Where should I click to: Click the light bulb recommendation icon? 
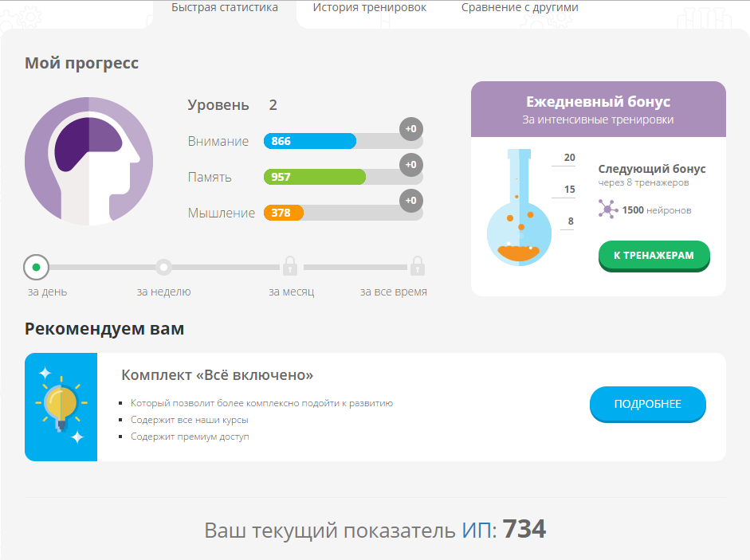pos(61,406)
